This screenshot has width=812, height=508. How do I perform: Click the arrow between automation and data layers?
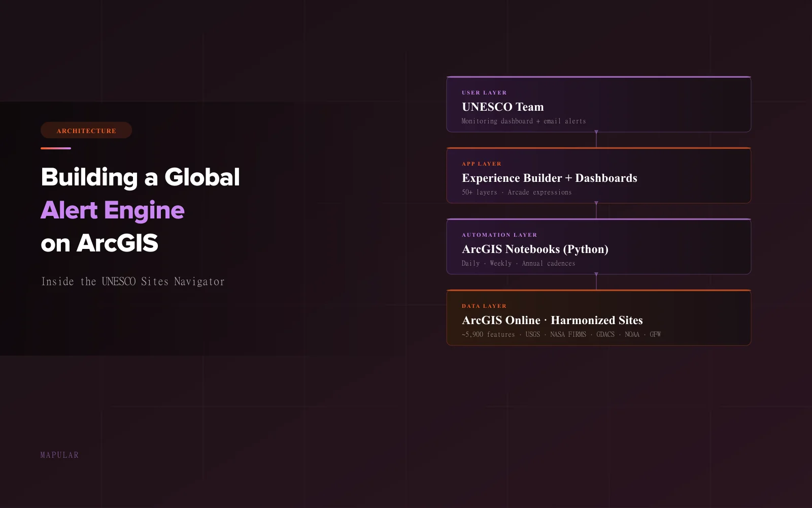596,280
